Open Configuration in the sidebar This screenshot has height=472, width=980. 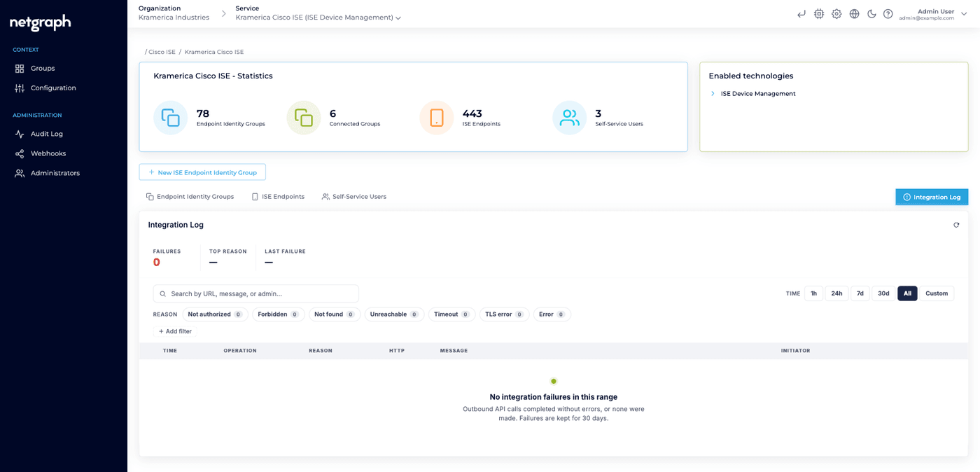point(53,88)
